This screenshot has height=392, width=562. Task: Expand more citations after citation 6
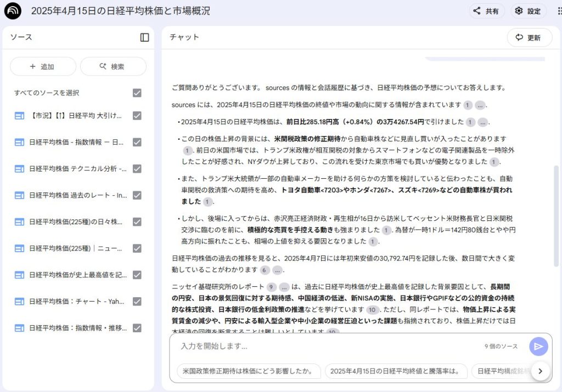point(277,270)
